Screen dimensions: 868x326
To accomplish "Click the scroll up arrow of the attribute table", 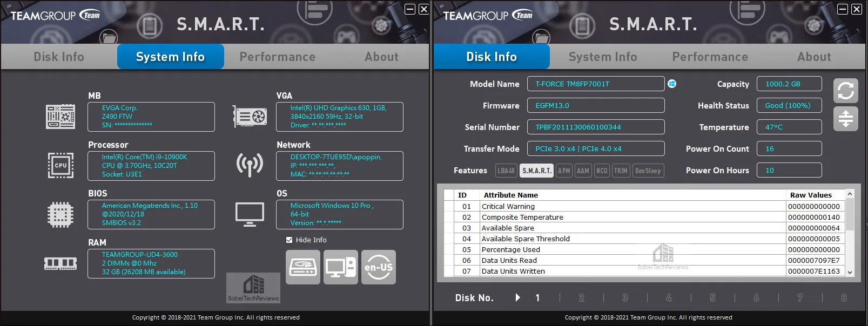I will (x=850, y=194).
